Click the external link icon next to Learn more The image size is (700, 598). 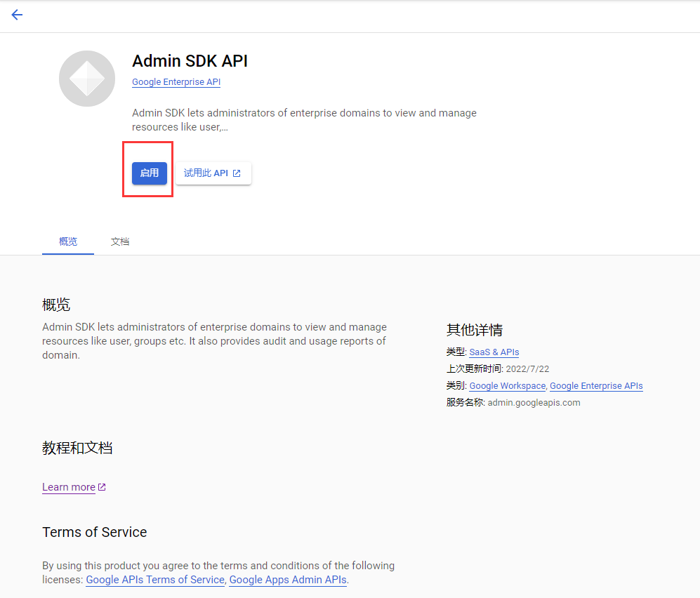point(102,486)
